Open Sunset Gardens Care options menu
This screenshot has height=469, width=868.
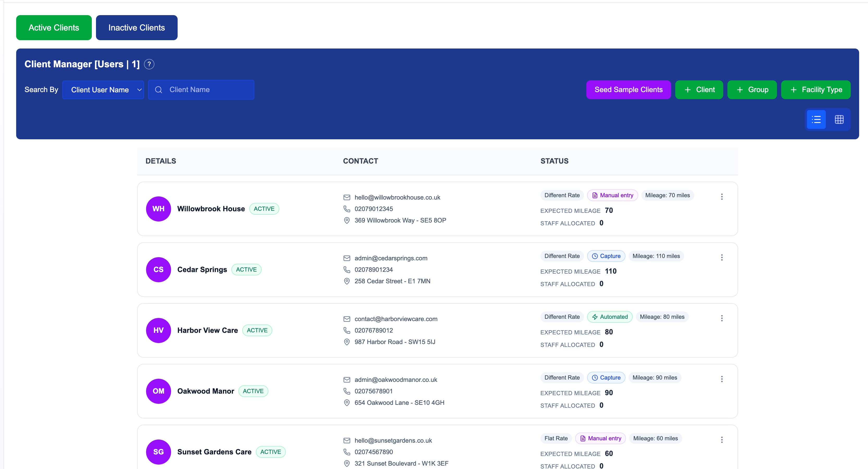(x=721, y=440)
